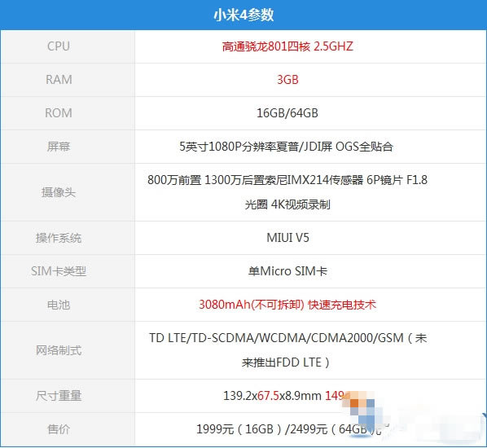Select the ROM row label
This screenshot has width=487, height=448.
(x=59, y=112)
